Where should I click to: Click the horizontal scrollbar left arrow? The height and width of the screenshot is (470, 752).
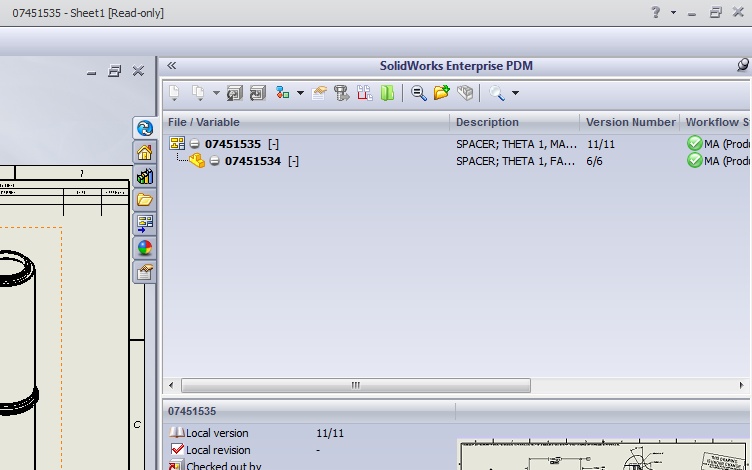171,385
